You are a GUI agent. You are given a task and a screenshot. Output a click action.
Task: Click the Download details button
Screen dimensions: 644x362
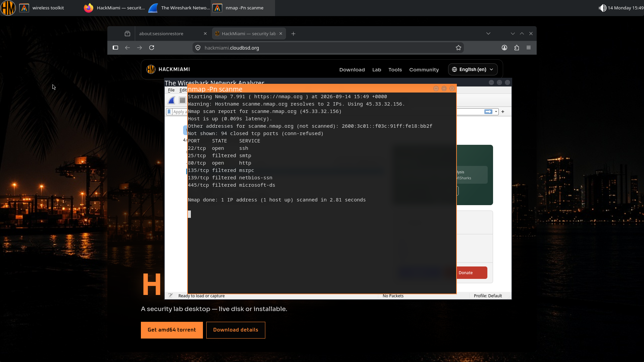pos(236,330)
